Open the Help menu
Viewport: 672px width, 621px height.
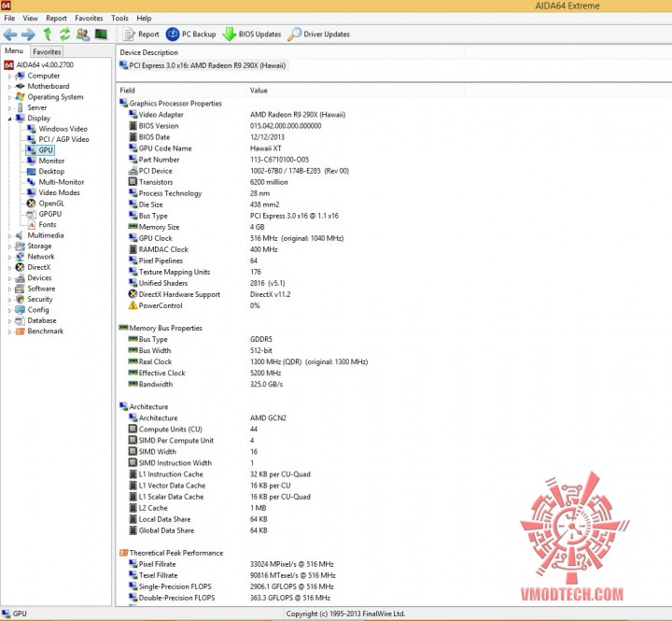144,18
